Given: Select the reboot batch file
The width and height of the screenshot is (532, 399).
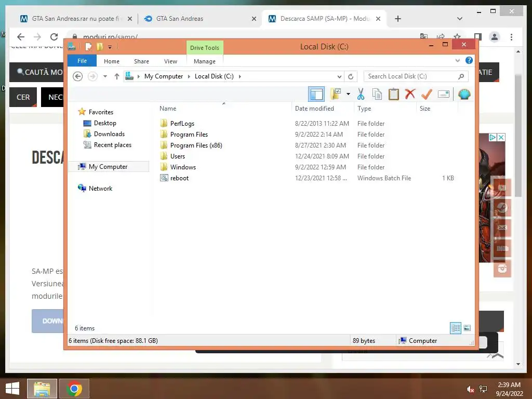Looking at the screenshot, I should point(179,178).
